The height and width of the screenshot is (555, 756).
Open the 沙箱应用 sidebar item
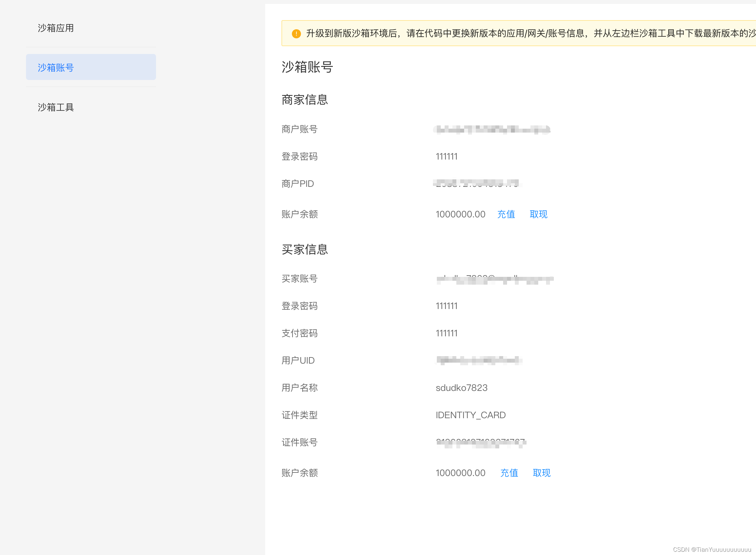tap(56, 28)
